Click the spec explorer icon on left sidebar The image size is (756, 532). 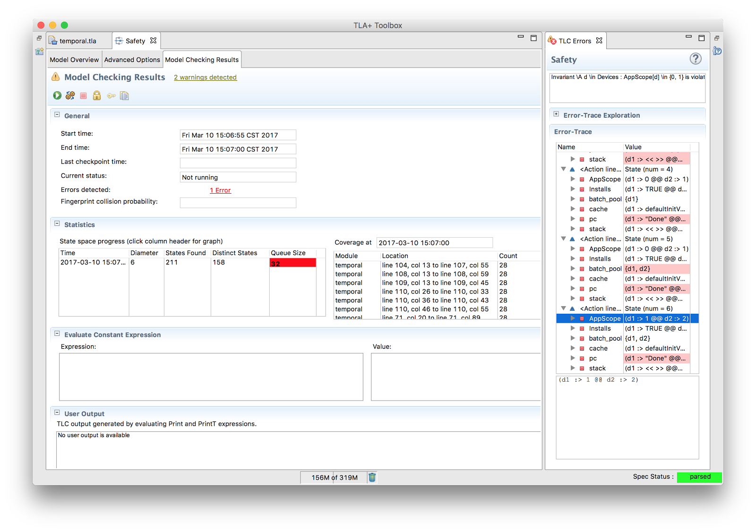39,51
